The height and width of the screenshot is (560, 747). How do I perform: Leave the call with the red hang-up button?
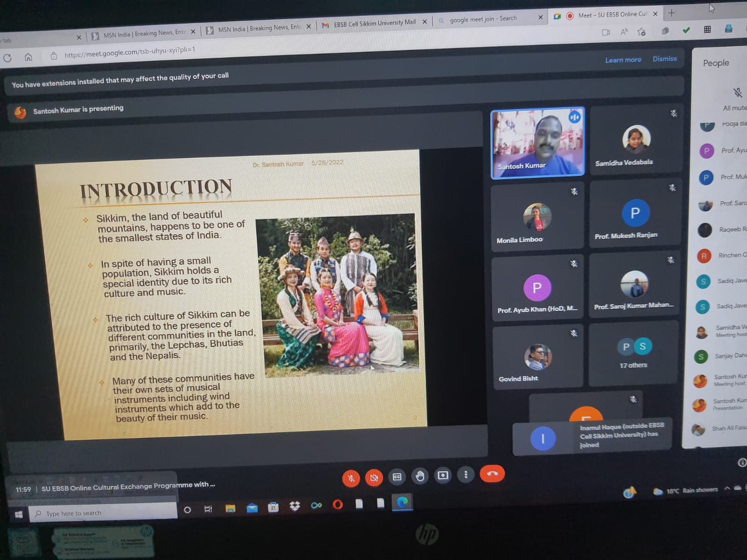[492, 474]
